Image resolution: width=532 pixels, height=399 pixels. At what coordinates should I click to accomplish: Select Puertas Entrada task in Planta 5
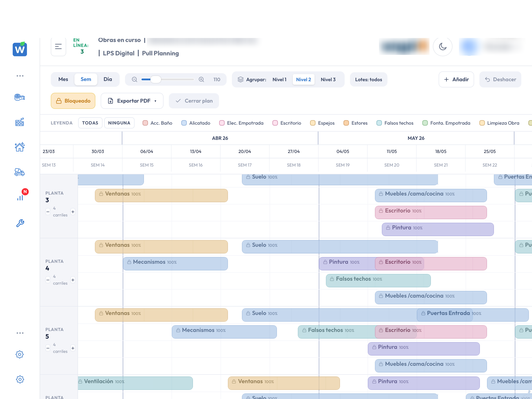pyautogui.click(x=473, y=315)
